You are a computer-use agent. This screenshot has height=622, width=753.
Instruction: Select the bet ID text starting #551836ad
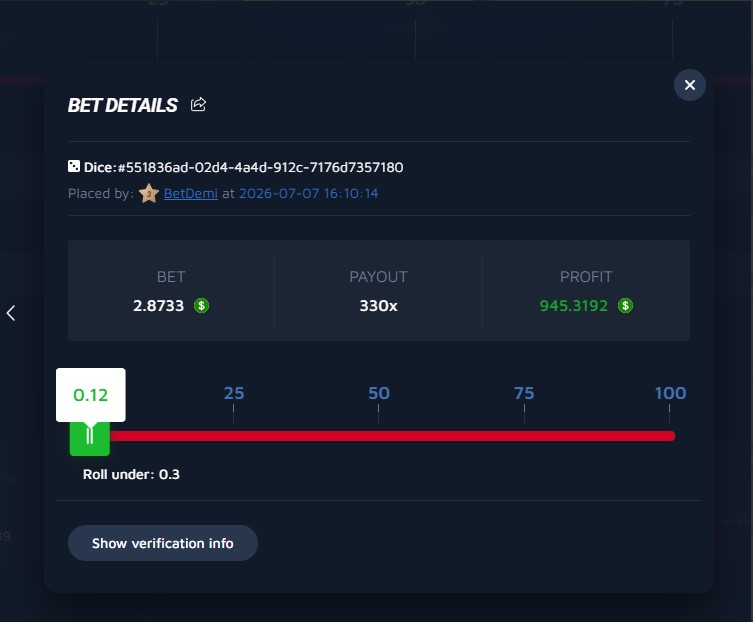260,167
